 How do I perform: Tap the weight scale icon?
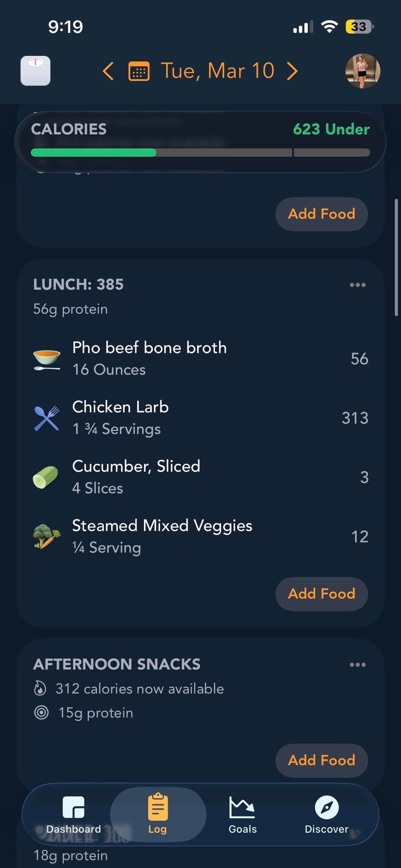point(35,71)
